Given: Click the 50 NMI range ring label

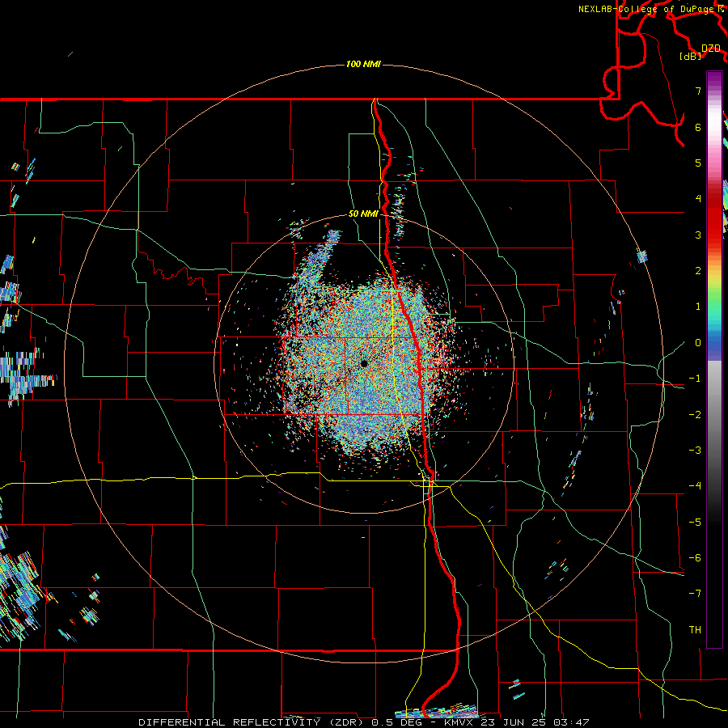Looking at the screenshot, I should tap(363, 214).
